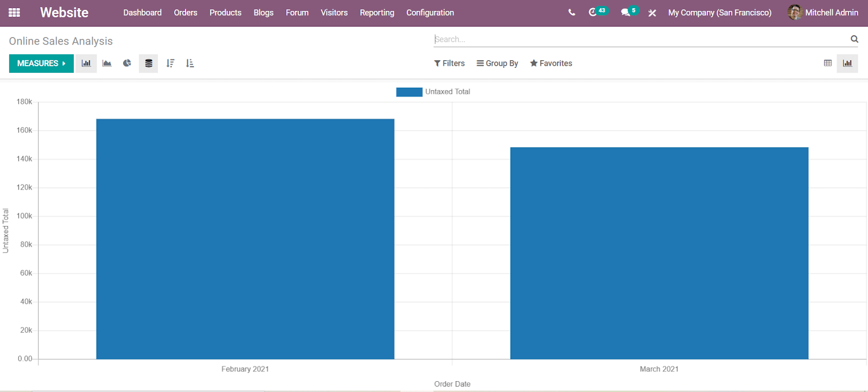The height and width of the screenshot is (392, 868).
Task: Open the Favorites dropdown
Action: click(551, 64)
